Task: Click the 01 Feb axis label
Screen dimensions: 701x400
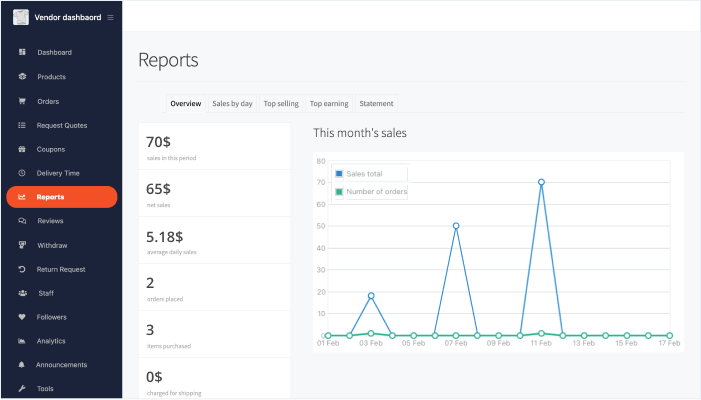Action: [x=328, y=343]
